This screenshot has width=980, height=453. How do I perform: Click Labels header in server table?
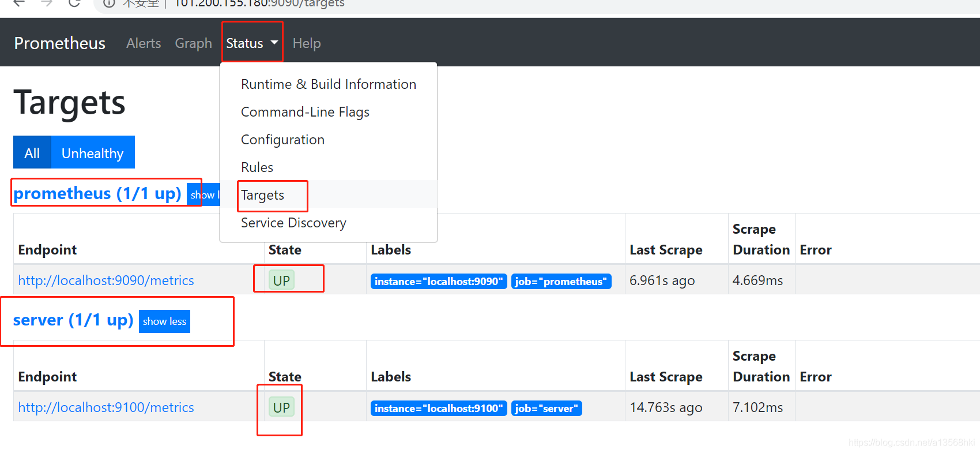pyautogui.click(x=391, y=377)
